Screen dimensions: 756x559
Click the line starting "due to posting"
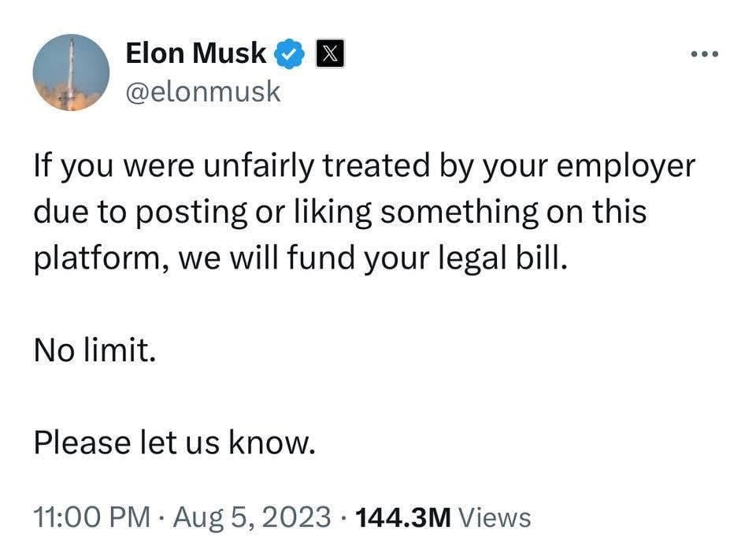[339, 213]
